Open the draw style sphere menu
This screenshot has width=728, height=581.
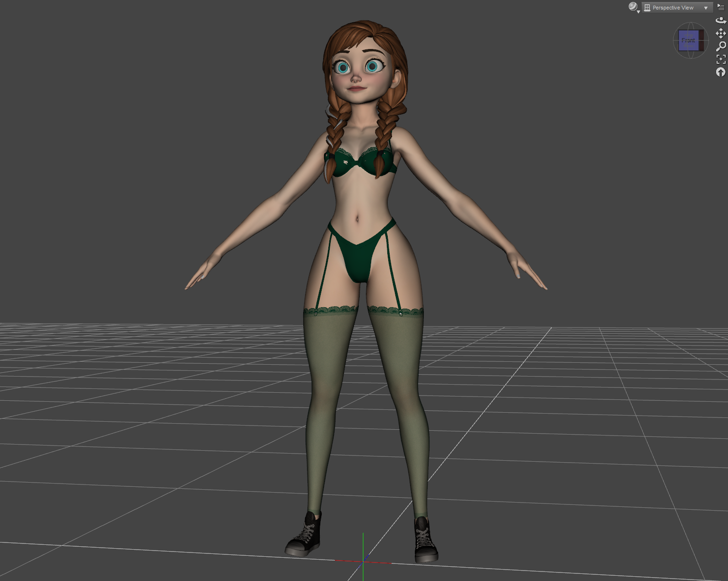(x=634, y=7)
